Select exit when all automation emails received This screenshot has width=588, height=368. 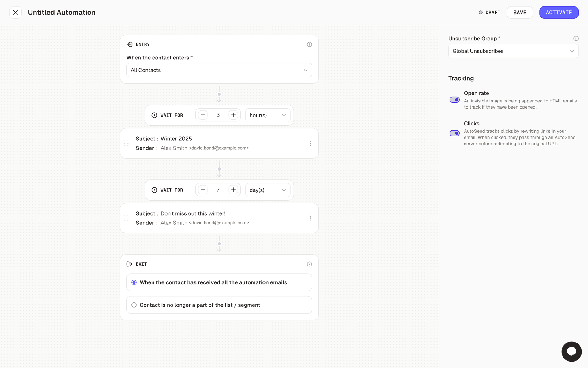(x=219, y=282)
